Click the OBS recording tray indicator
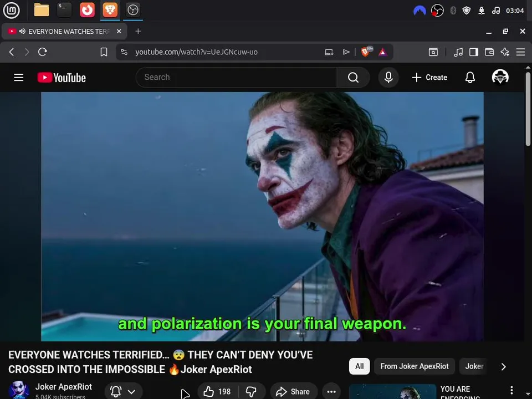Image resolution: width=532 pixels, height=399 pixels. [437, 11]
